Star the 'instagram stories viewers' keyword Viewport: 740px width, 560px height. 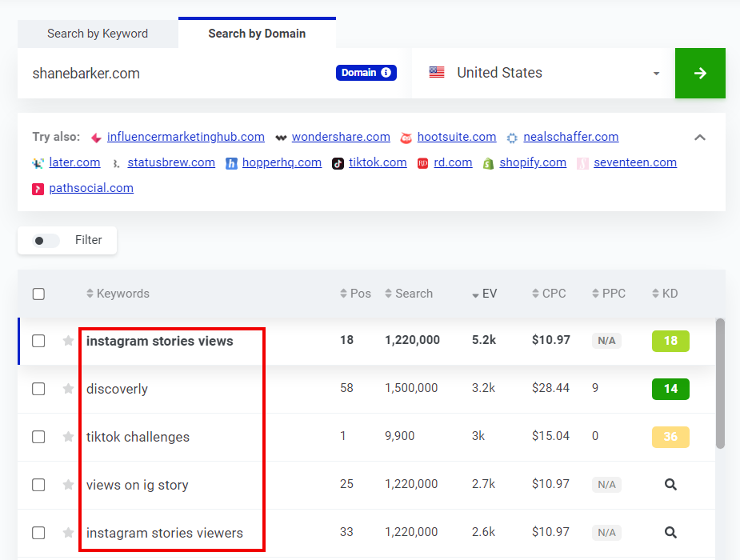click(69, 533)
